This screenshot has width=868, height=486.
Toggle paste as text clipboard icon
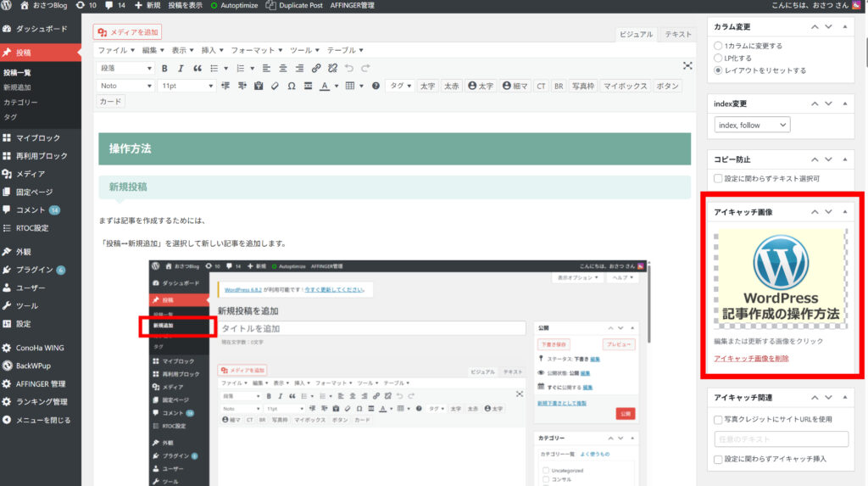click(x=259, y=86)
